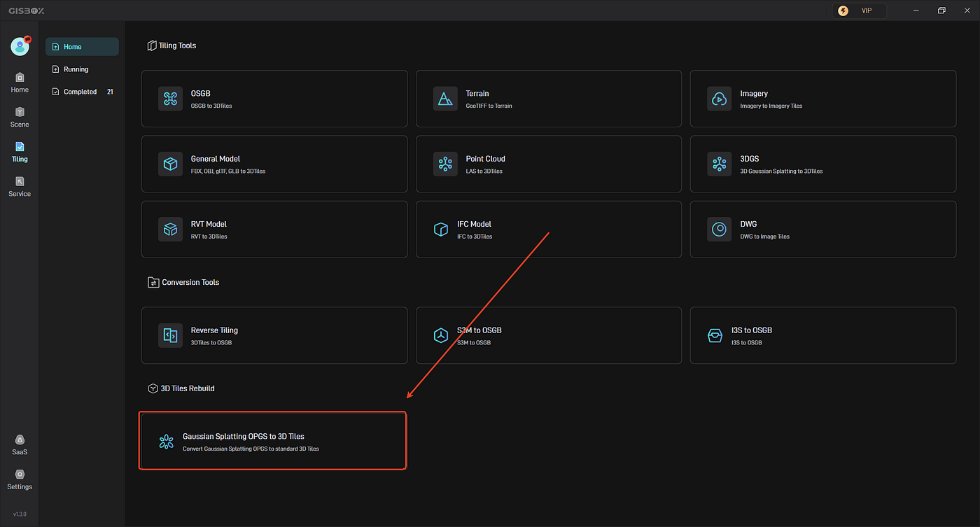Show the Running tasks list

[82, 69]
